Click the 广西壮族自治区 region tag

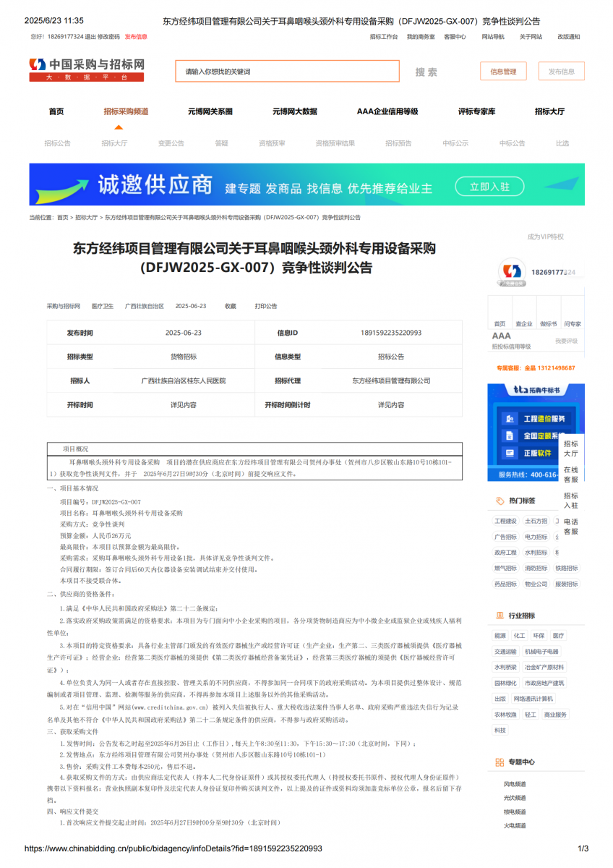coord(145,306)
